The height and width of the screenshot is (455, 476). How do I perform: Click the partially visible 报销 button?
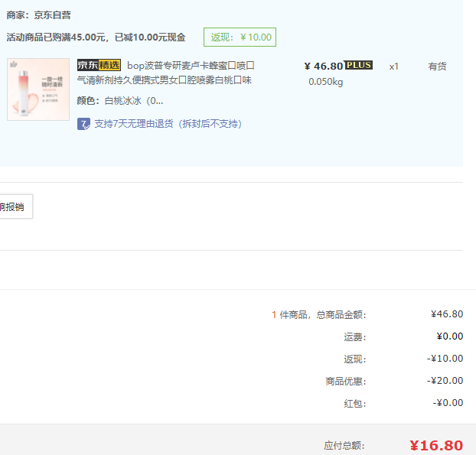point(16,206)
